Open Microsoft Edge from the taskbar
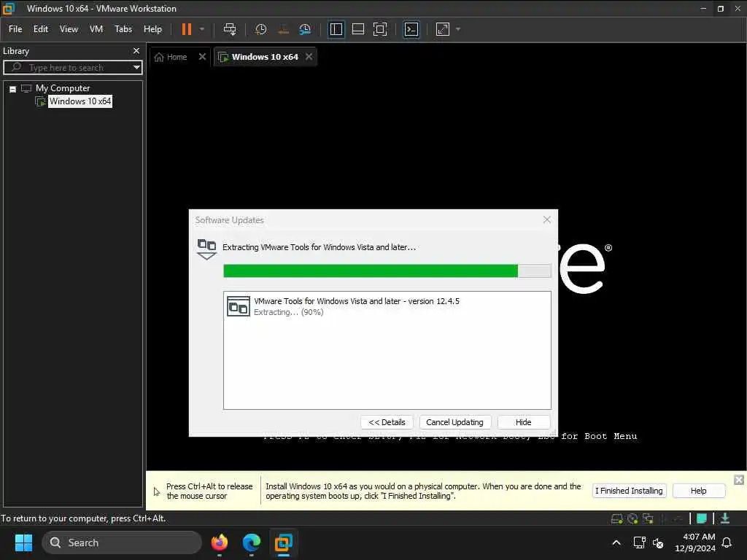This screenshot has height=560, width=747. click(x=251, y=542)
